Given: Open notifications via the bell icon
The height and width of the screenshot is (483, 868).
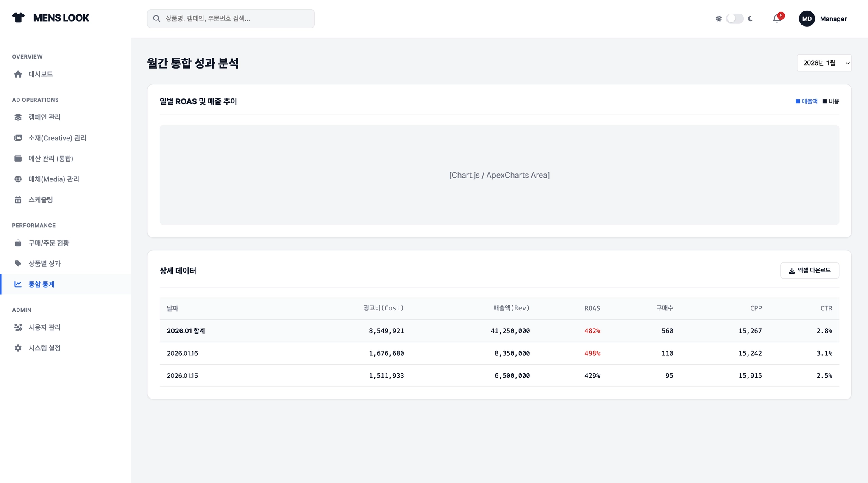Looking at the screenshot, I should [x=776, y=19].
